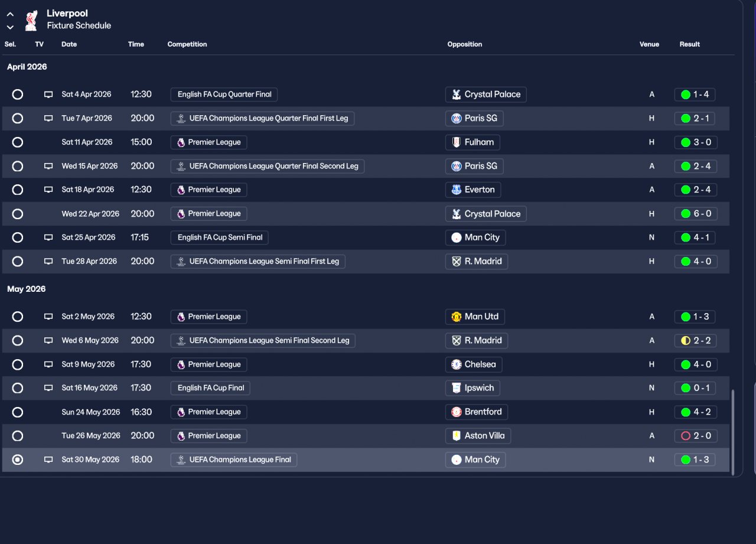Click the fixture list vertical scrollbar
This screenshot has height=544, width=756.
coord(733,432)
